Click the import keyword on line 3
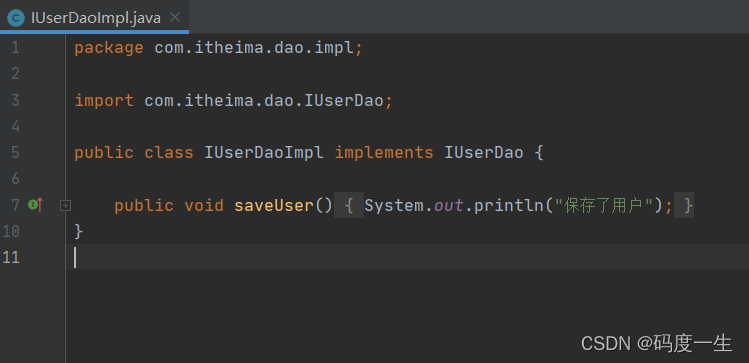 tap(104, 101)
